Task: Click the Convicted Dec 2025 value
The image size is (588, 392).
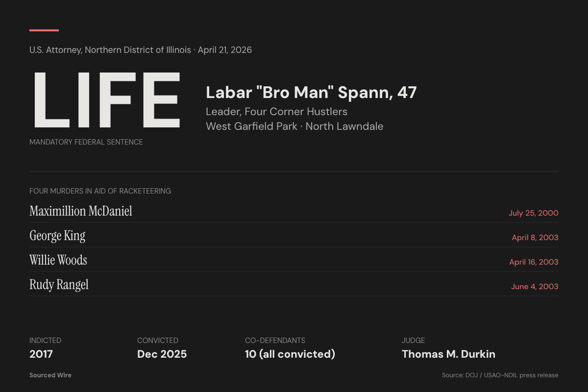Action: (162, 354)
